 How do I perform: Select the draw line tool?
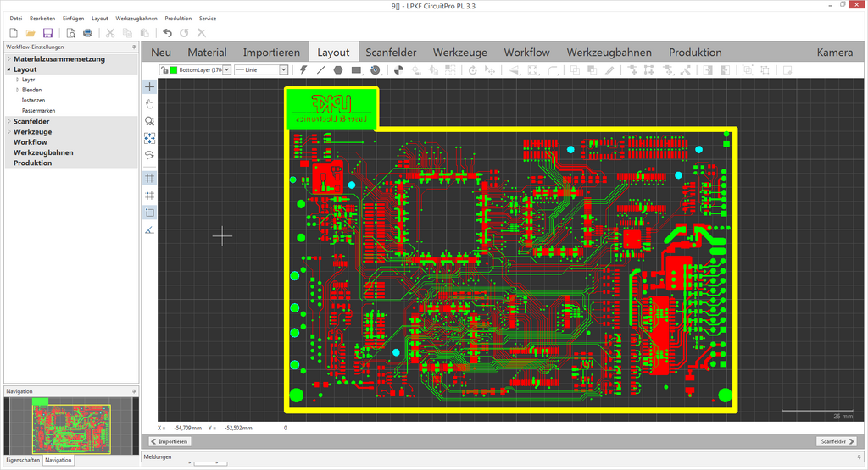320,70
